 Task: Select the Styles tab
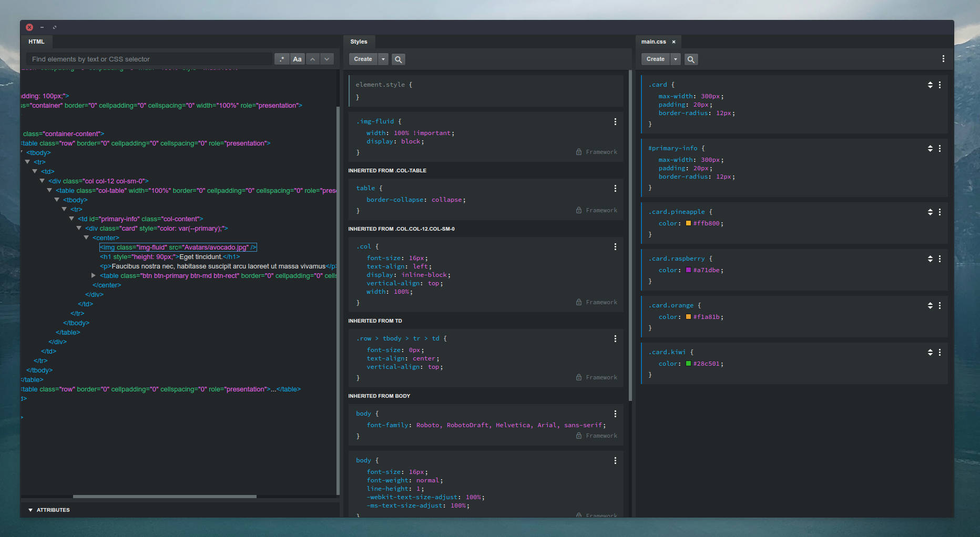(x=359, y=42)
